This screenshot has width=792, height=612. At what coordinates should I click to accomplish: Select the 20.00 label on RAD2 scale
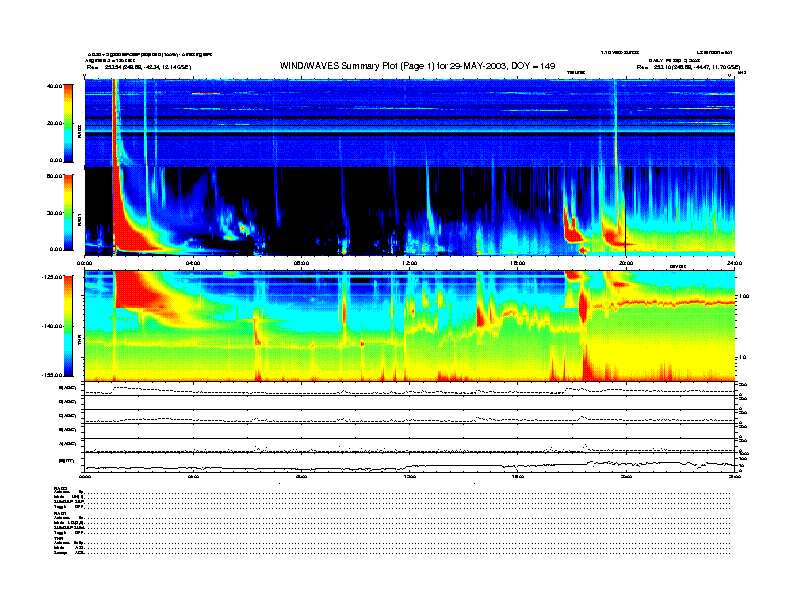click(x=55, y=123)
